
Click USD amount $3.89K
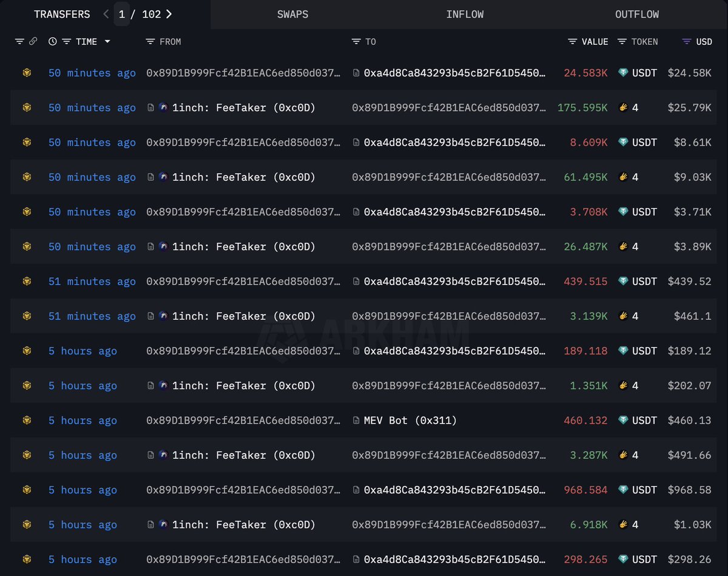pyautogui.click(x=692, y=246)
